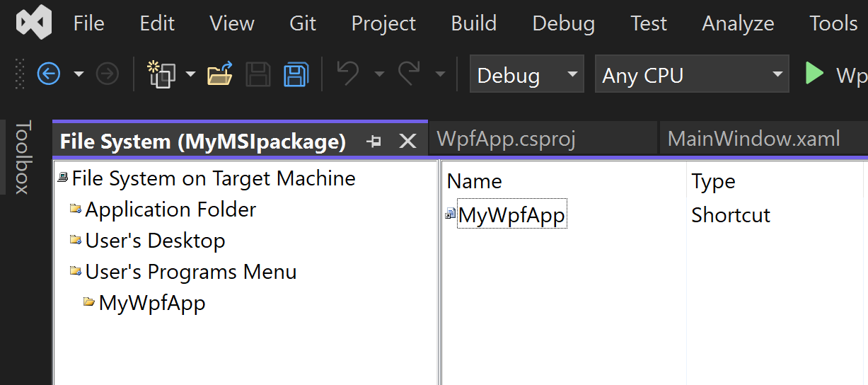Navigate backward with the blue arrow icon

tap(49, 74)
